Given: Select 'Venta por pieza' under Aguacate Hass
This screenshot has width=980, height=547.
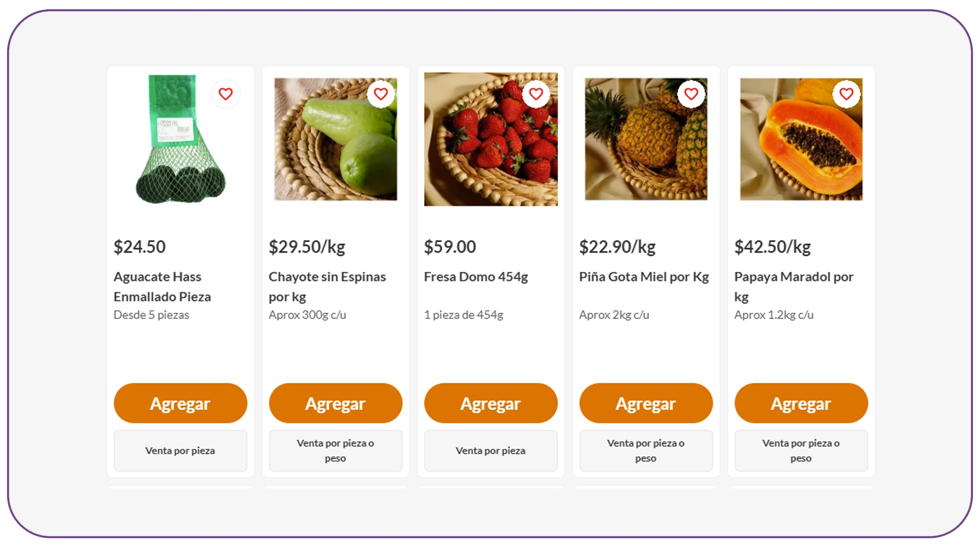Looking at the screenshot, I should pyautogui.click(x=180, y=450).
